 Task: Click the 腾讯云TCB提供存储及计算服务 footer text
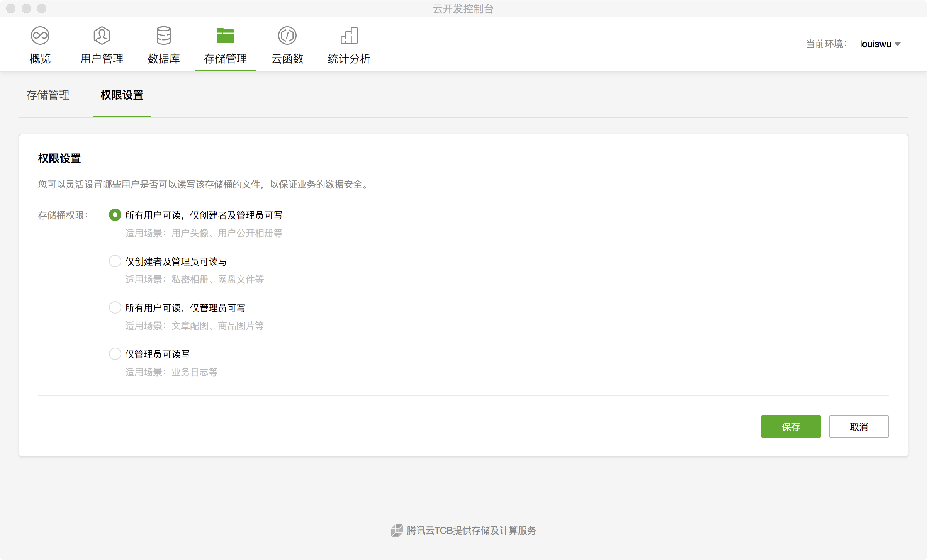[471, 531]
